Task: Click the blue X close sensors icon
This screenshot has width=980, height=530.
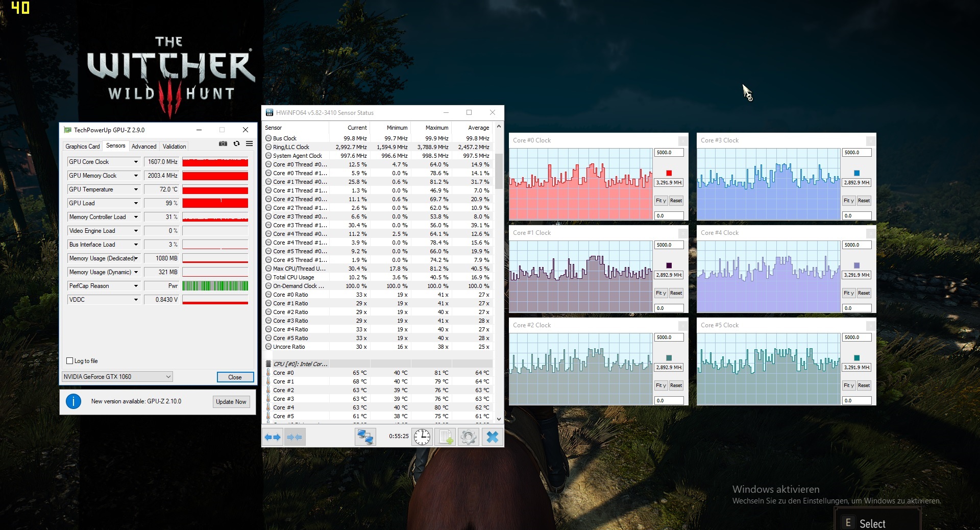Action: pos(492,437)
